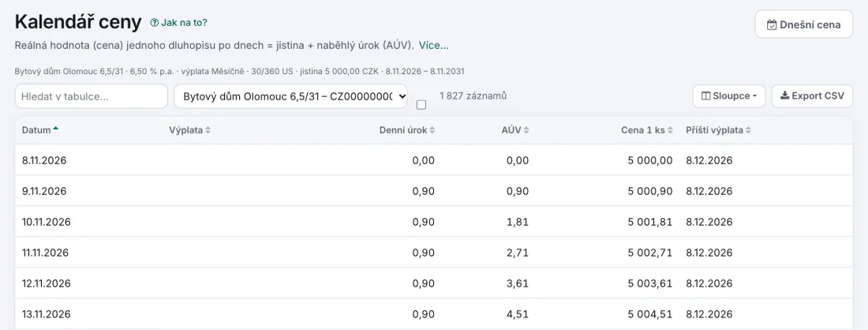Screen dimensions: 868x330
Task: Select the date cell 8.11.2026
Action: click(x=44, y=160)
